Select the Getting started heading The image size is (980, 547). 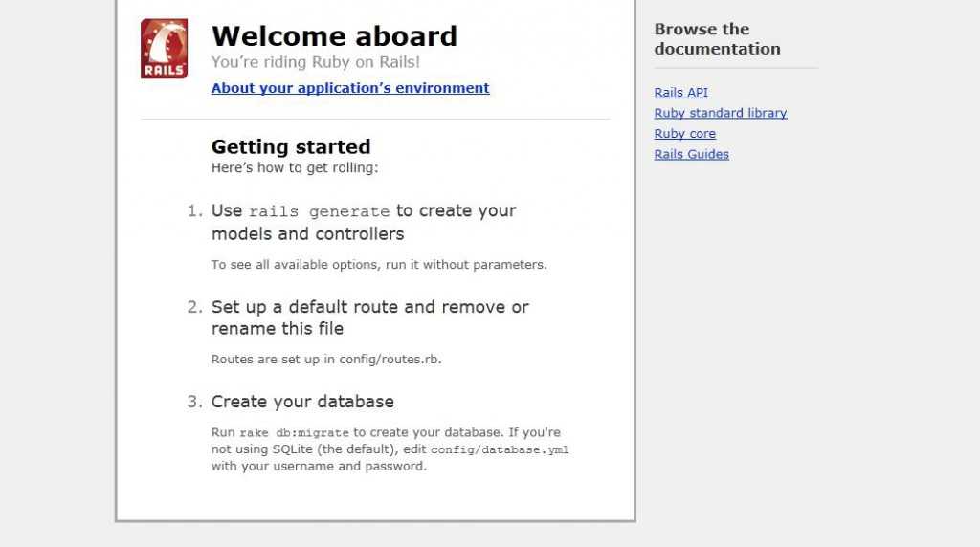click(x=291, y=146)
